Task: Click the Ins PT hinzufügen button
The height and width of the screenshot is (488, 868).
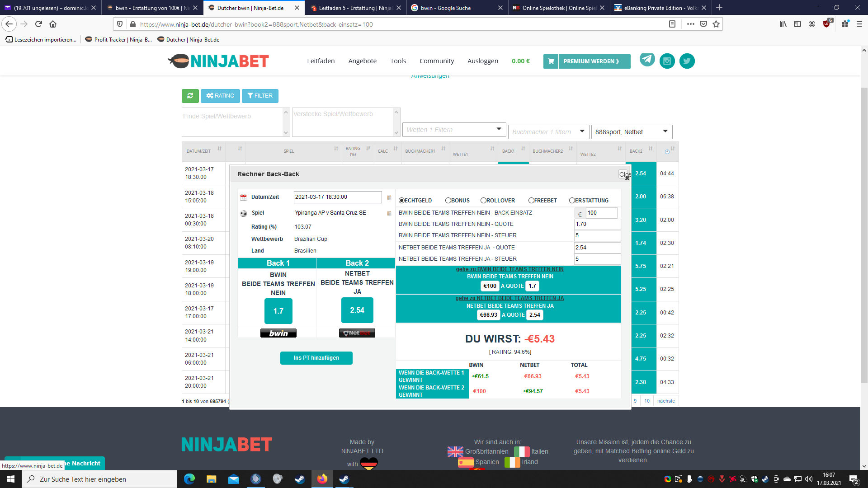Action: point(316,358)
